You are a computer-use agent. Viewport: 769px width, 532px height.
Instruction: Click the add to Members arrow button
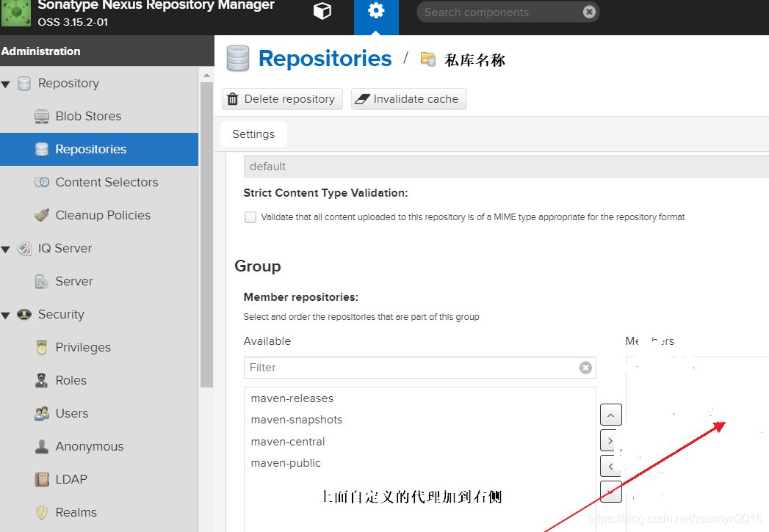click(x=610, y=440)
